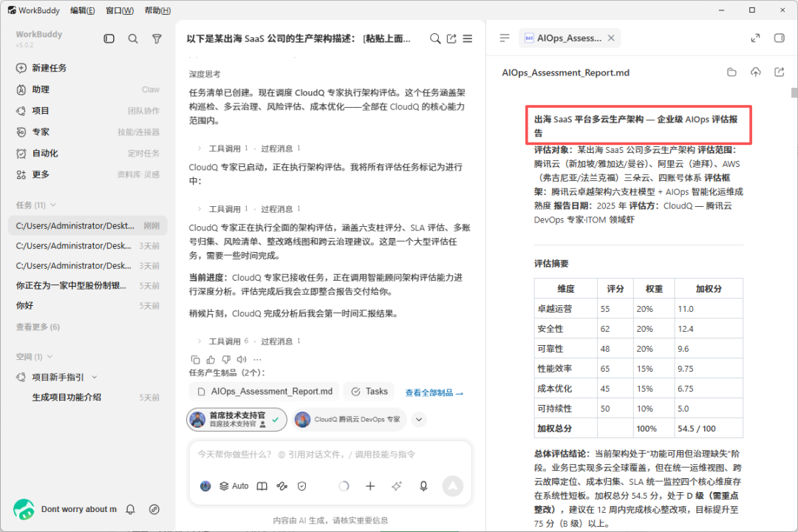
Task: Open the conversation hamburger menu
Action: click(467, 38)
